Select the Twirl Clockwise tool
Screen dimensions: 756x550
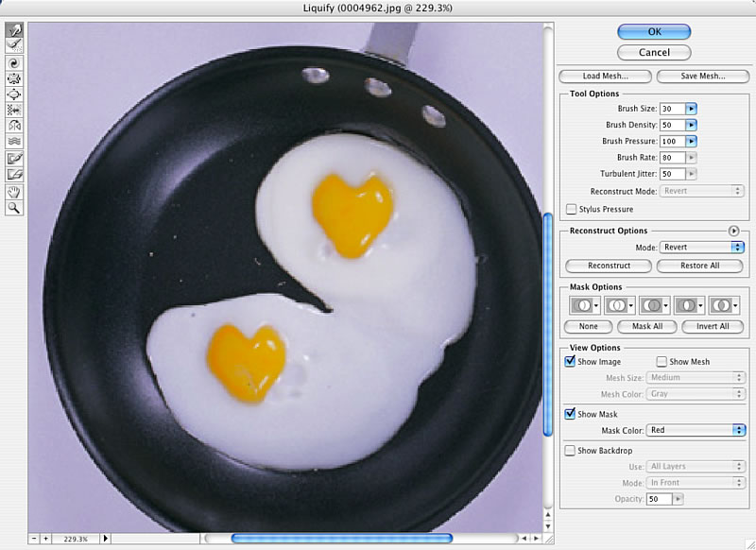coord(14,63)
